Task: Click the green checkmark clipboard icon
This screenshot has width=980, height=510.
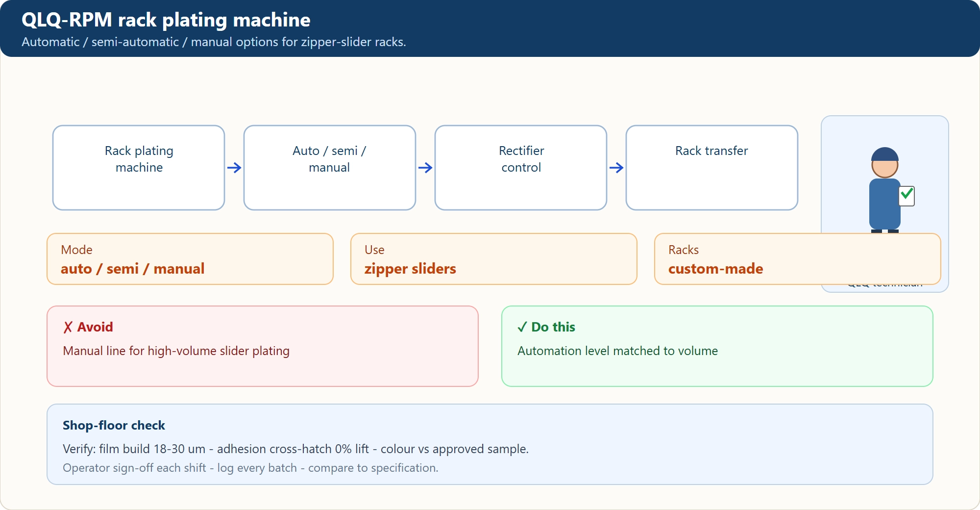Action: click(x=907, y=196)
